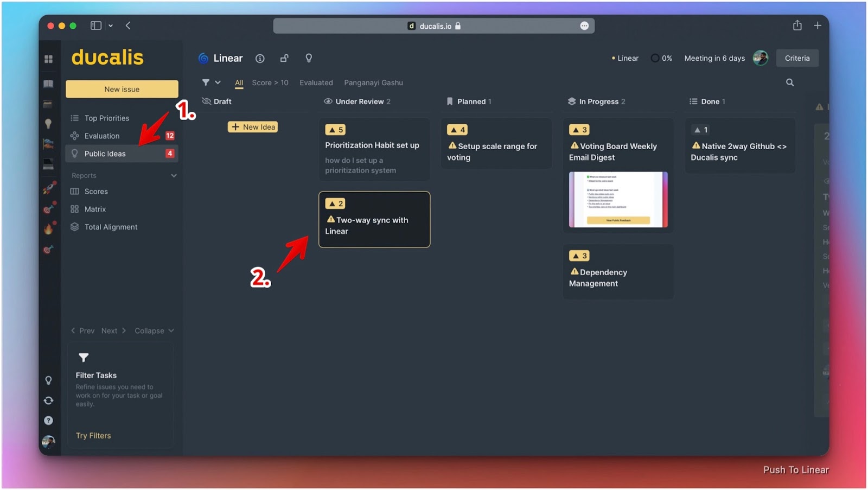Image resolution: width=868 pixels, height=490 pixels.
Task: Open the email digest thumbnail image
Action: tap(618, 199)
